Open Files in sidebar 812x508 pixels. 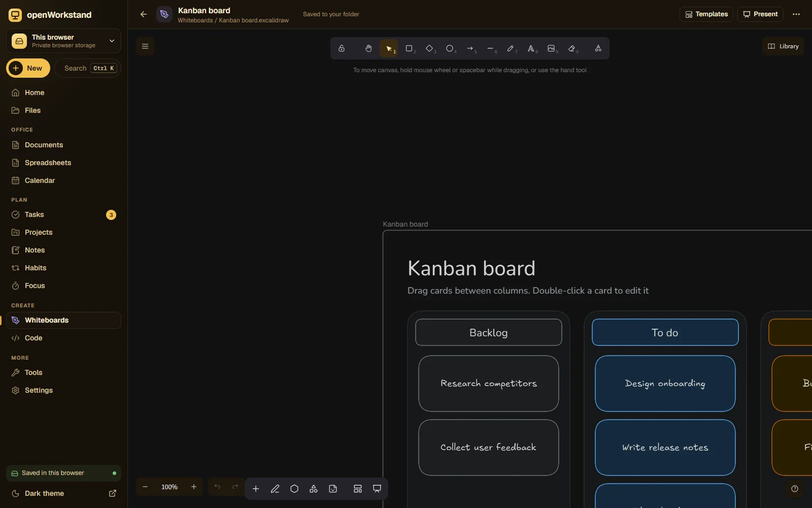pyautogui.click(x=63, y=110)
